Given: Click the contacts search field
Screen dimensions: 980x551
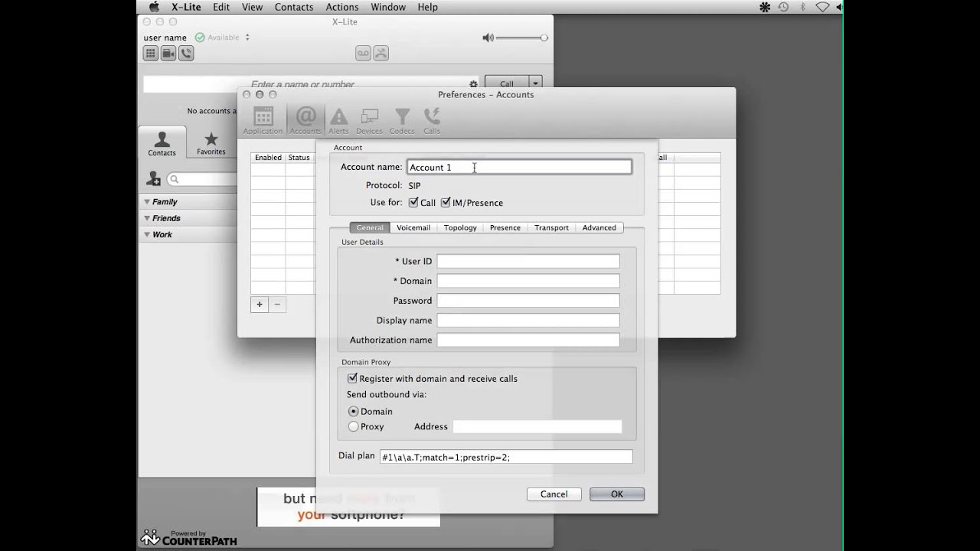Looking at the screenshot, I should coord(203,179).
